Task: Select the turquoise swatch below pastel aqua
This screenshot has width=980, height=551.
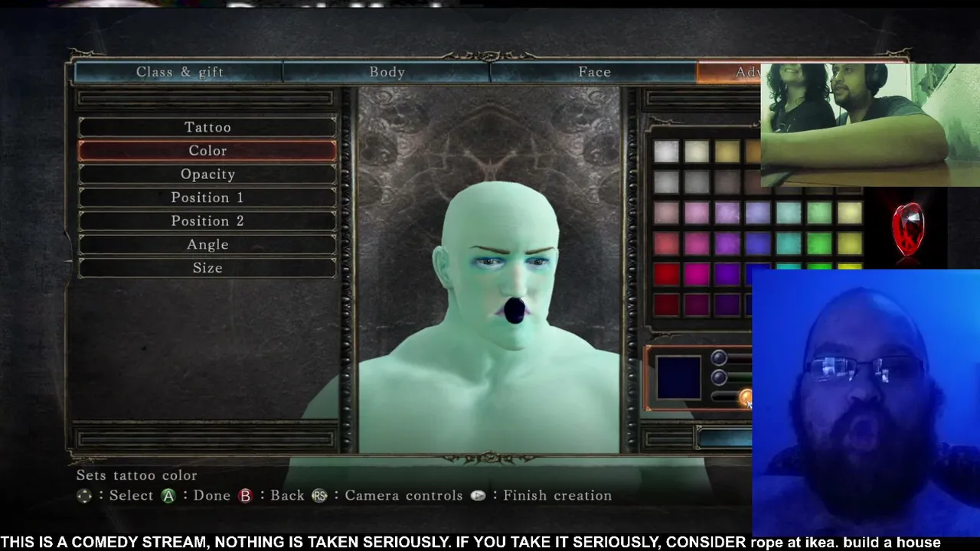Action: [789, 244]
